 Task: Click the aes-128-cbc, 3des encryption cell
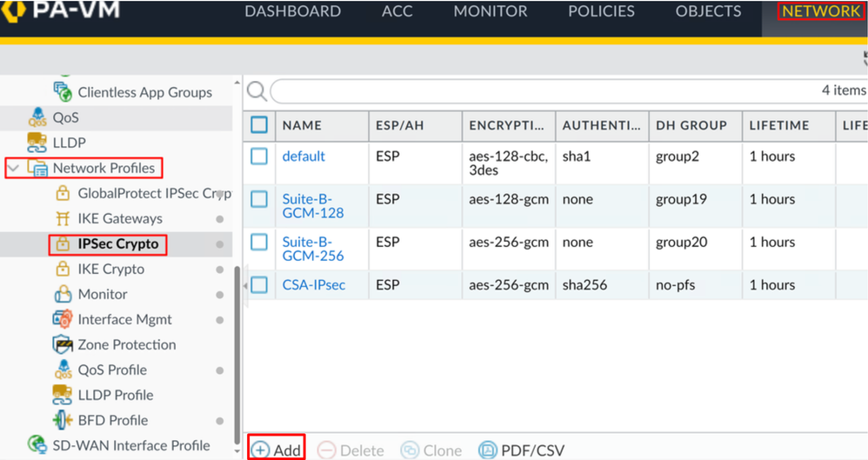coord(508,163)
